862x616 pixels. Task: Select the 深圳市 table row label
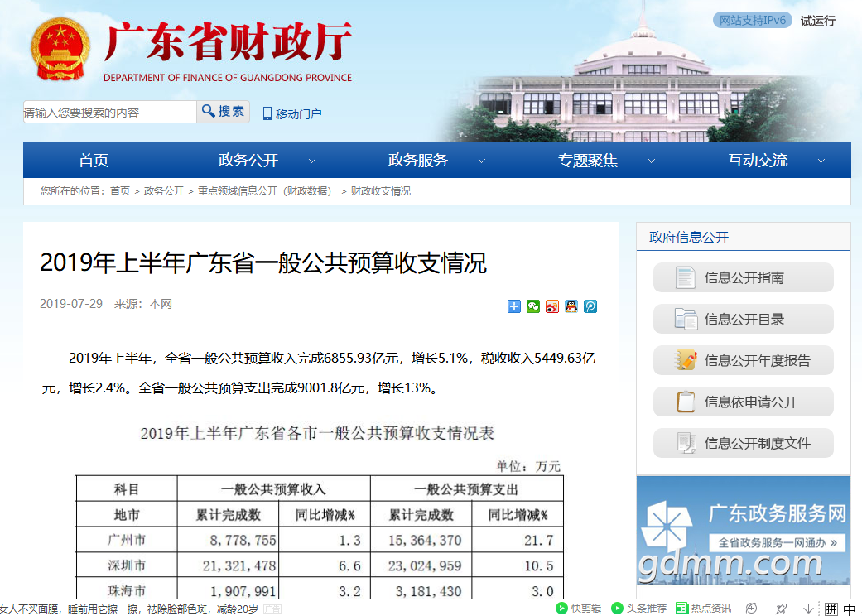127,565
